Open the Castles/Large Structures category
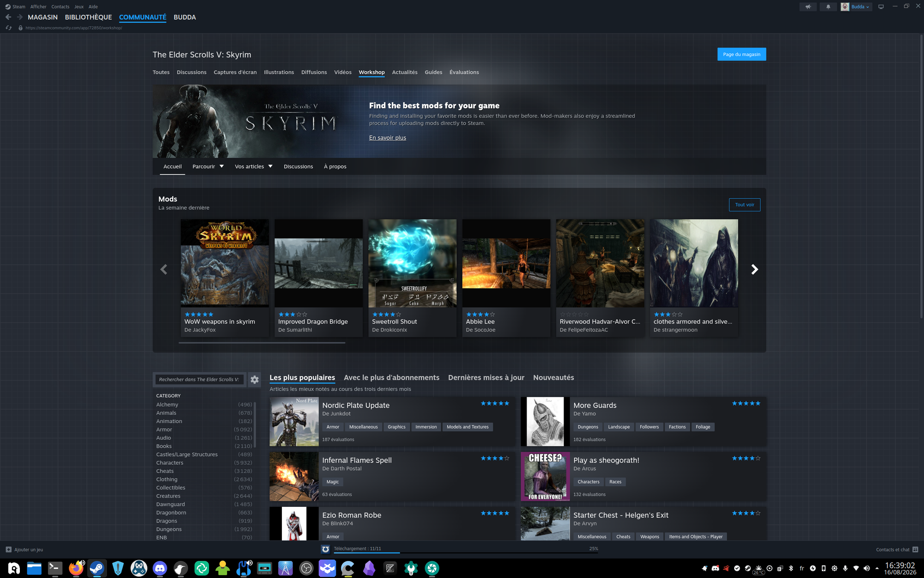This screenshot has width=924, height=578. 187,455
